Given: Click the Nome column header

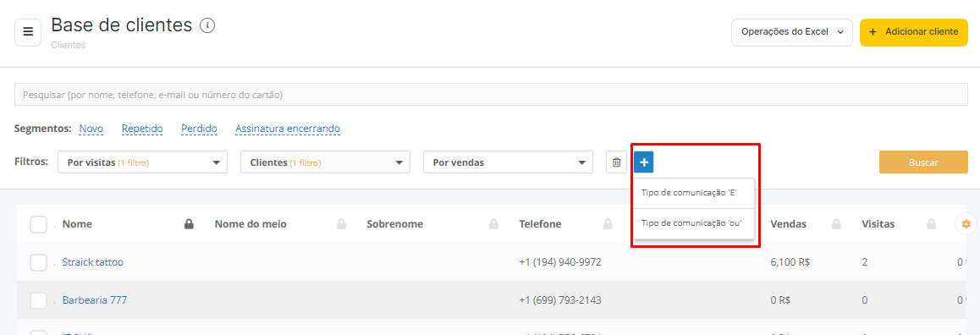Looking at the screenshot, I should [78, 223].
